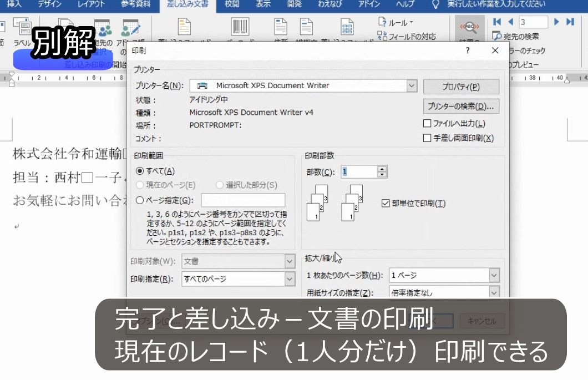The width and height of the screenshot is (588, 380).
Task: Click the 株式会社令和運輸 text in document
Action: [68, 154]
